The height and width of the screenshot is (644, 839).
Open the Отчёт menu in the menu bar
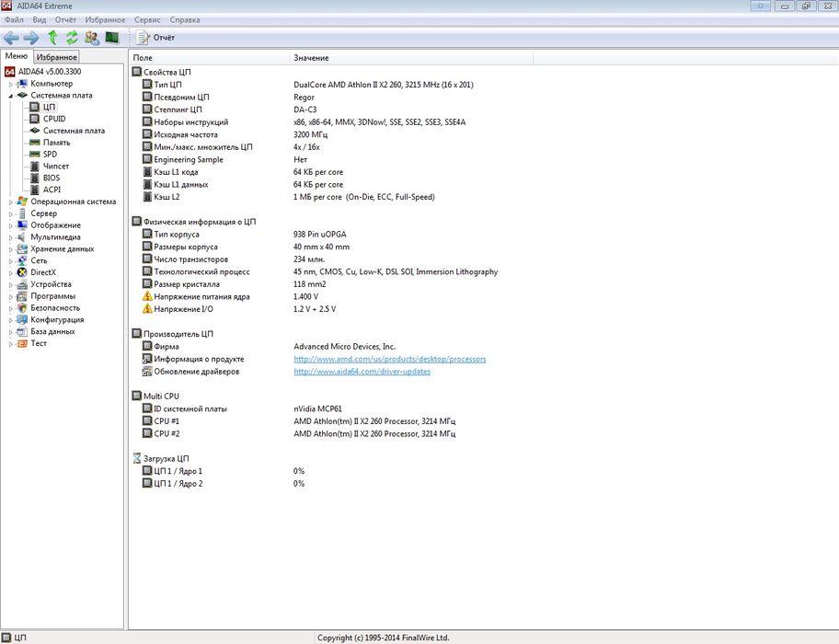coord(65,20)
